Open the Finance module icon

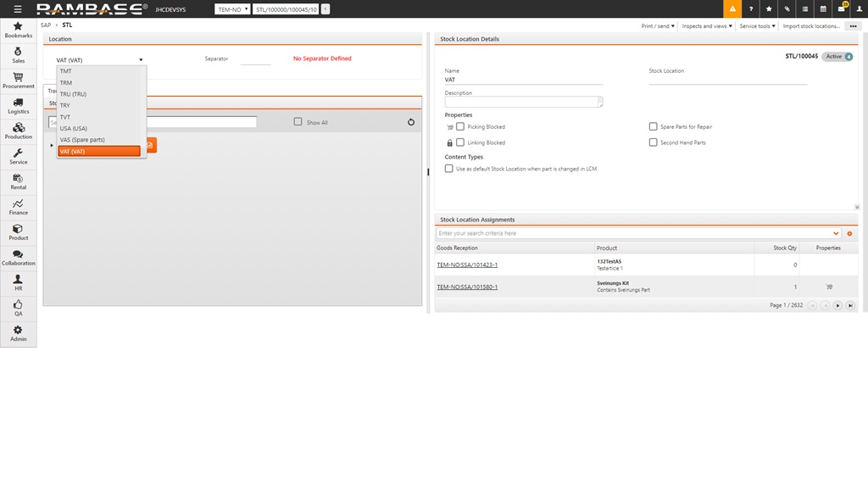tap(18, 206)
